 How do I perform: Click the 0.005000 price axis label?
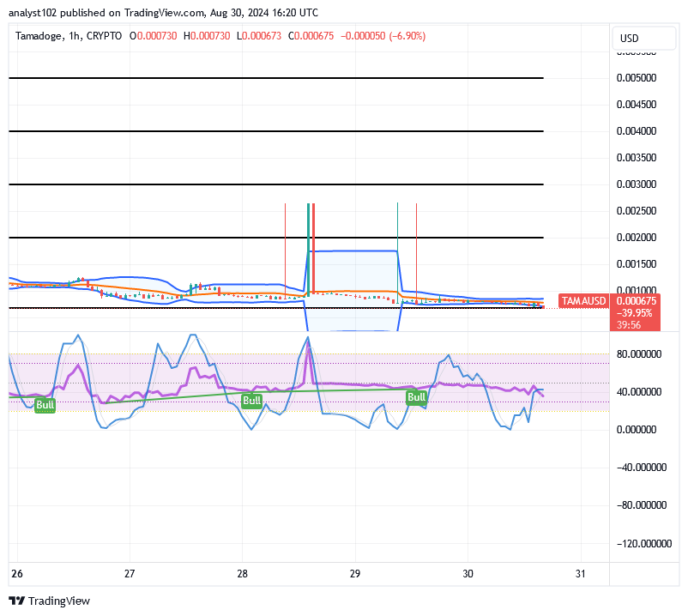(x=637, y=78)
